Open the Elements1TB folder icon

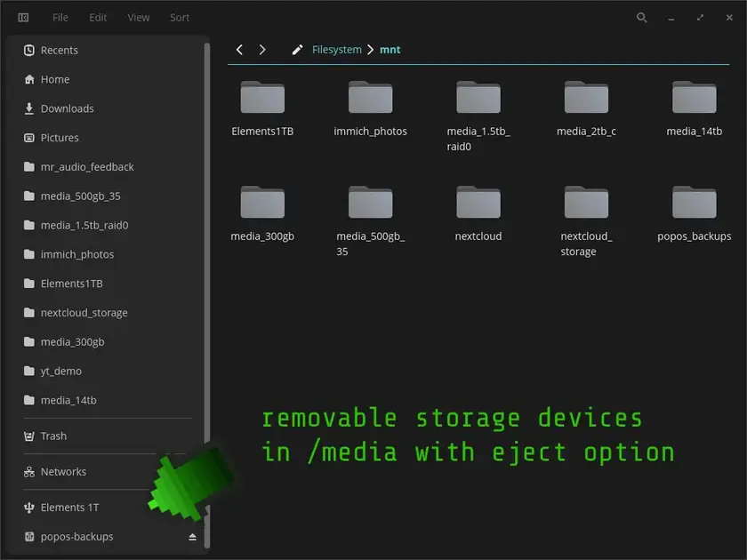pyautogui.click(x=262, y=97)
